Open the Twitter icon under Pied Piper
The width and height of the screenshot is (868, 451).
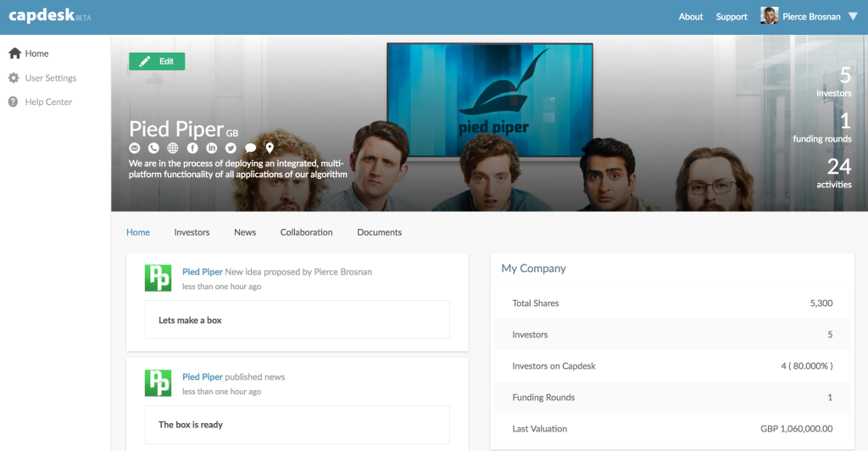coord(231,148)
